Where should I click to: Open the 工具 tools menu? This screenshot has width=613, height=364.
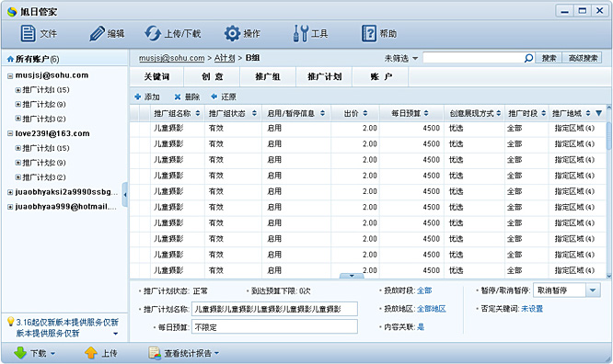click(x=301, y=34)
